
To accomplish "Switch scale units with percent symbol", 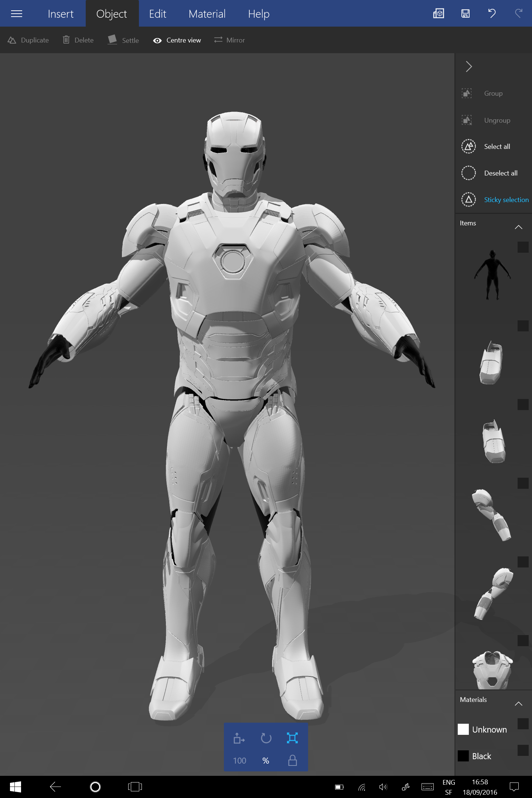I will (x=266, y=761).
